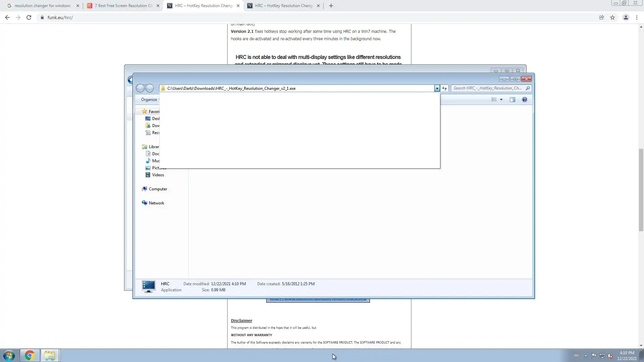Screen dimensions: 644x362
Task: Click the change view icon
Action: [494, 100]
